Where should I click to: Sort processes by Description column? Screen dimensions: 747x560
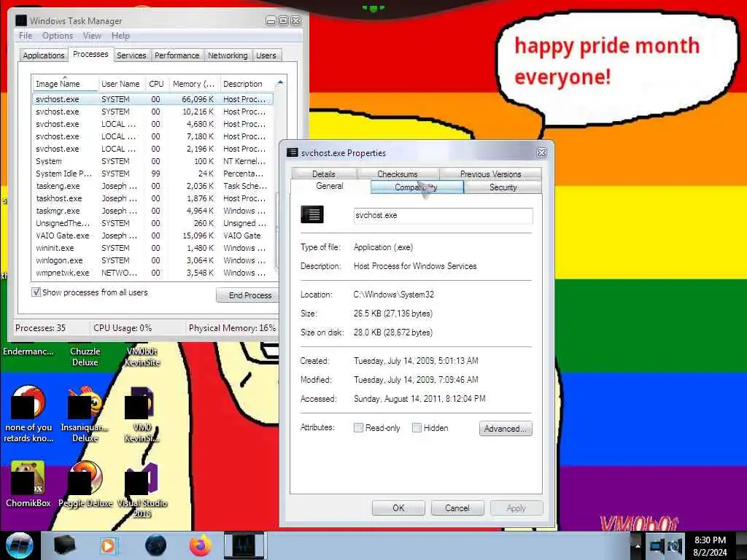(x=246, y=84)
